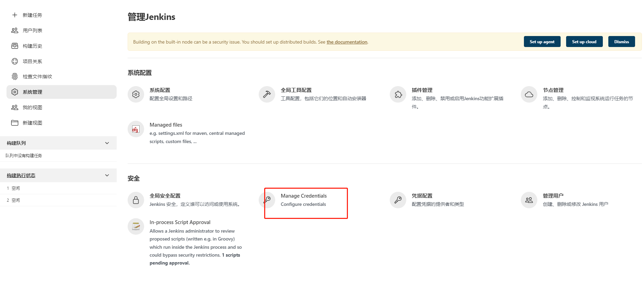Viewport: 644px width, 281px height.
Task: Click the Set up cloud button
Action: click(x=584, y=42)
